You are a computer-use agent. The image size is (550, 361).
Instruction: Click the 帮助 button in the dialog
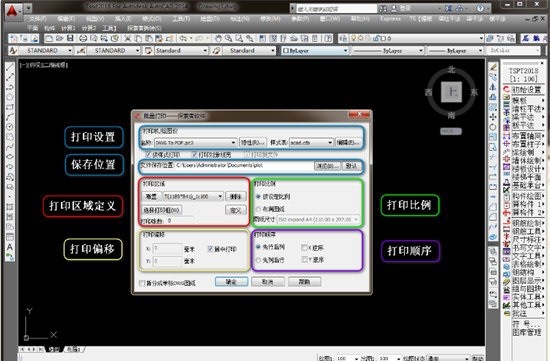(304, 282)
